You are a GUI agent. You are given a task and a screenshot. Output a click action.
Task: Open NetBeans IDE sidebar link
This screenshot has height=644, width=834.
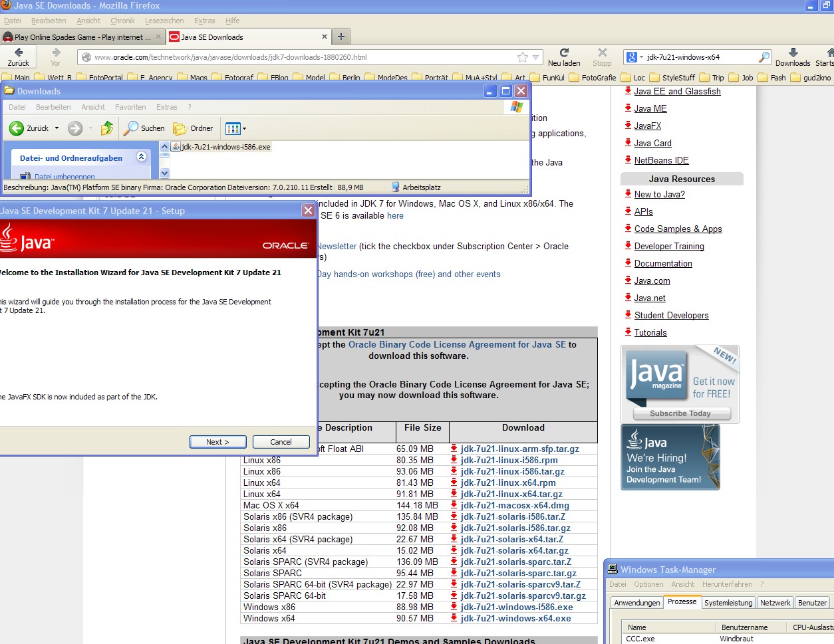661,160
